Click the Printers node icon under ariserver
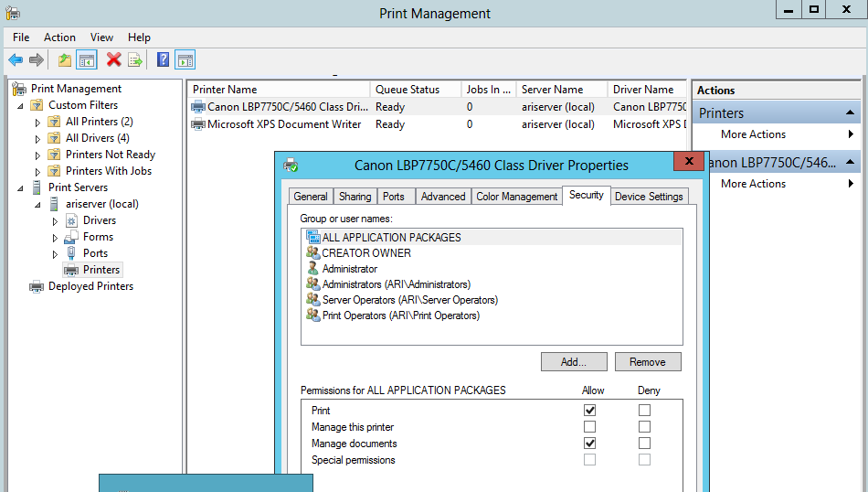 coord(71,270)
